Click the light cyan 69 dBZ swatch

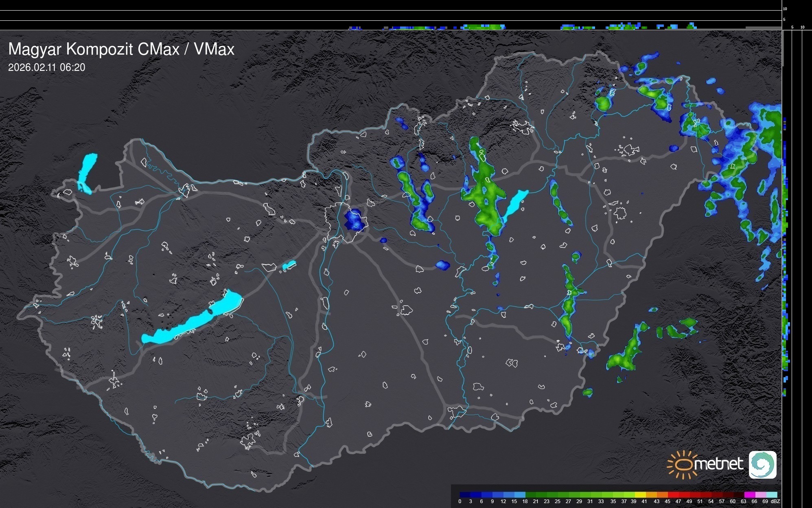[x=771, y=495]
